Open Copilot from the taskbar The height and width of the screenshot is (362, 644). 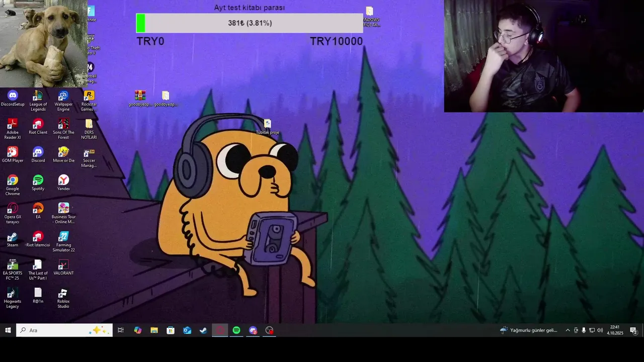(x=137, y=330)
